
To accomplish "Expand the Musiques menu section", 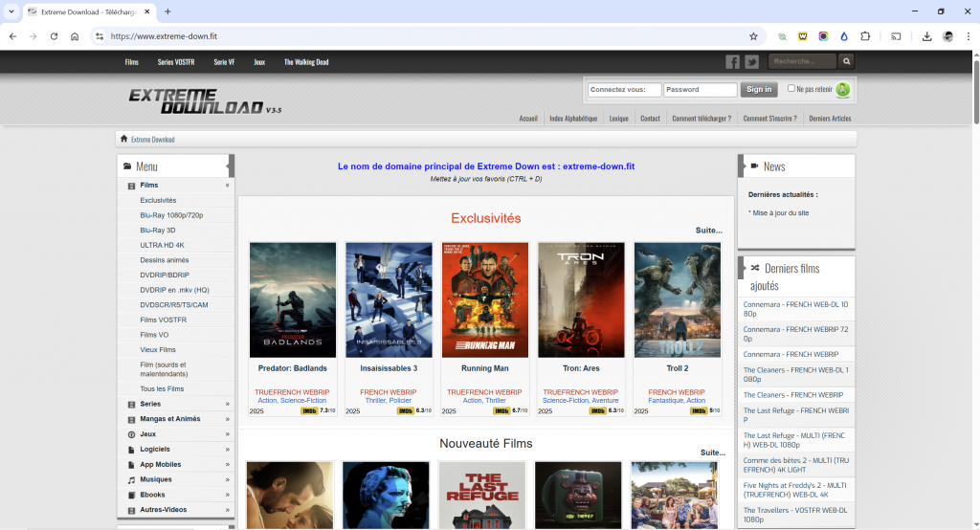I will coord(228,479).
